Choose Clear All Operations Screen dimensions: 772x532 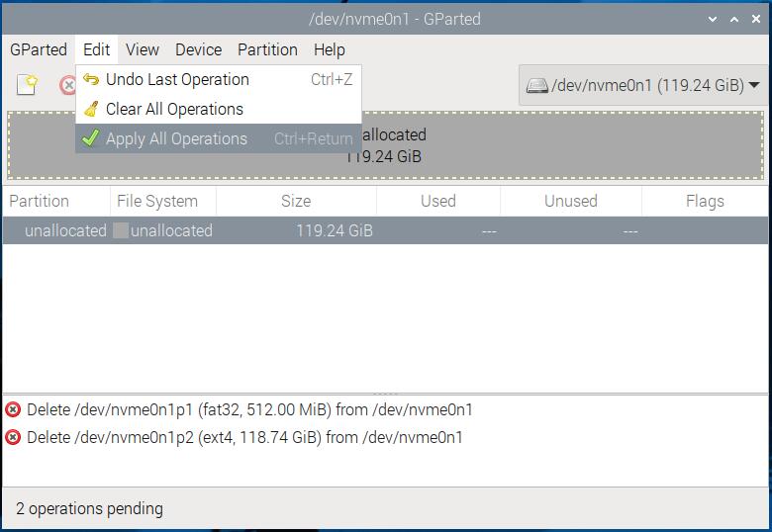(x=219, y=109)
